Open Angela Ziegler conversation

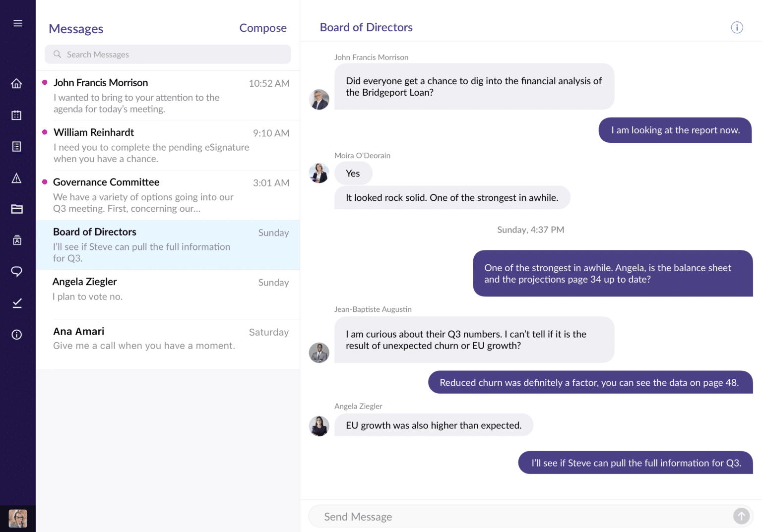168,294
